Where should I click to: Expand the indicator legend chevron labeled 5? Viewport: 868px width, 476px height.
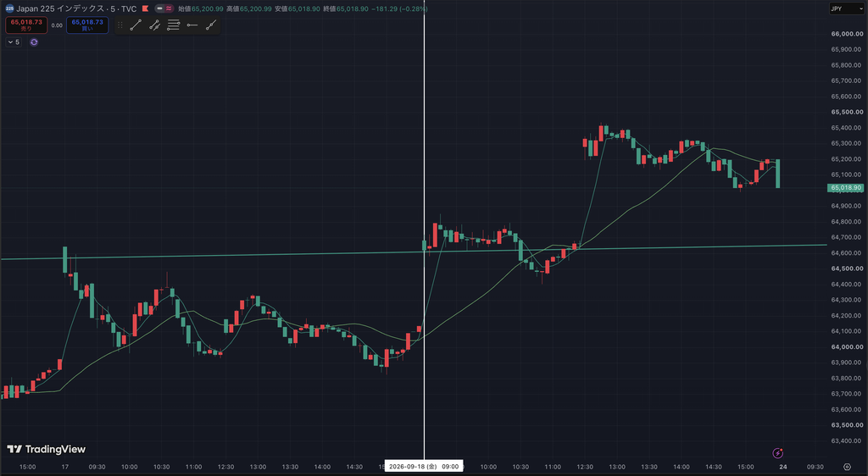click(14, 42)
